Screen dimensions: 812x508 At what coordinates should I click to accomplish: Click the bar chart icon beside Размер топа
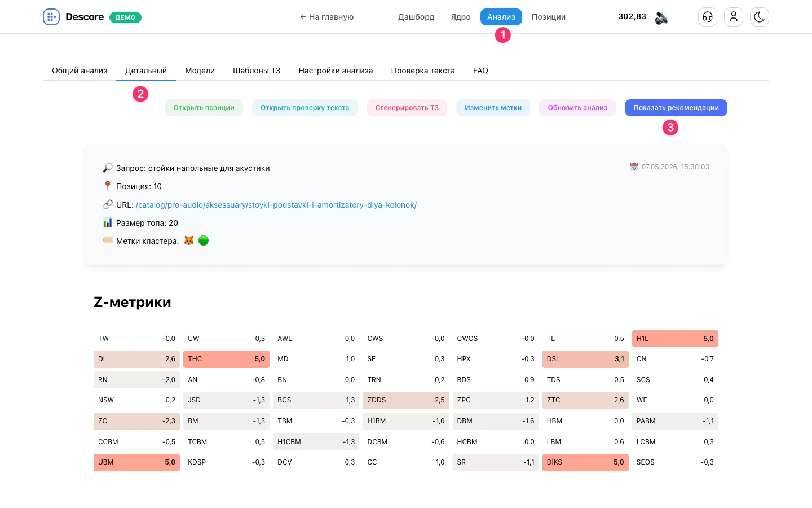point(108,222)
